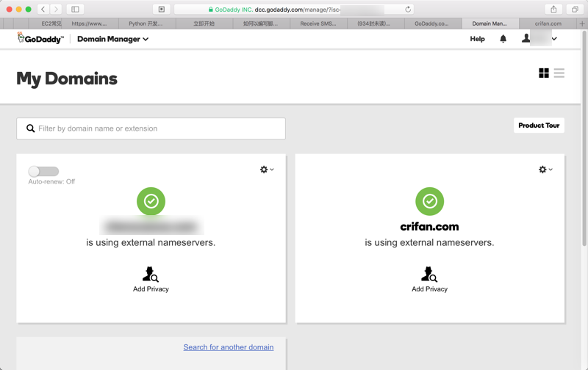588x370 pixels.
Task: Focus the domain filter input field
Action: coord(151,128)
